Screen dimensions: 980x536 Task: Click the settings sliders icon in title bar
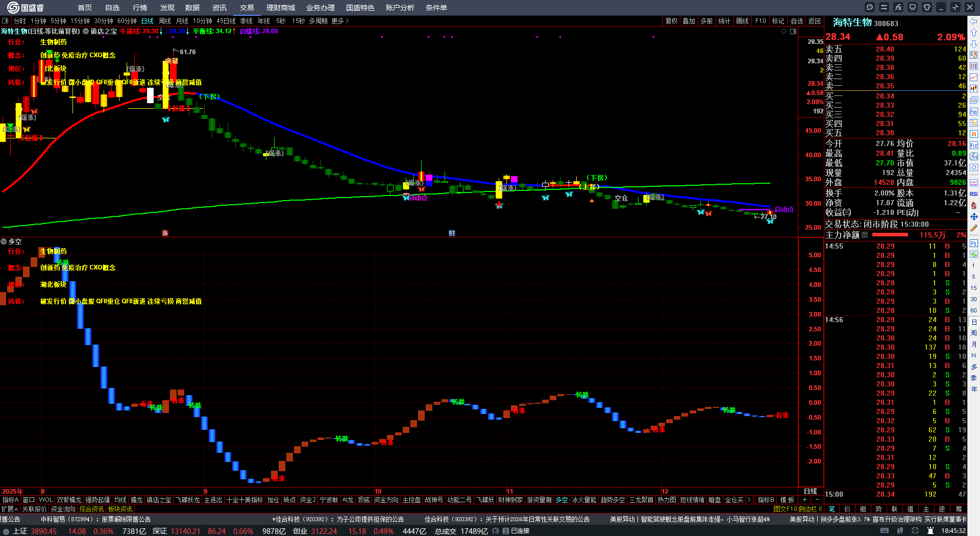coord(884,7)
